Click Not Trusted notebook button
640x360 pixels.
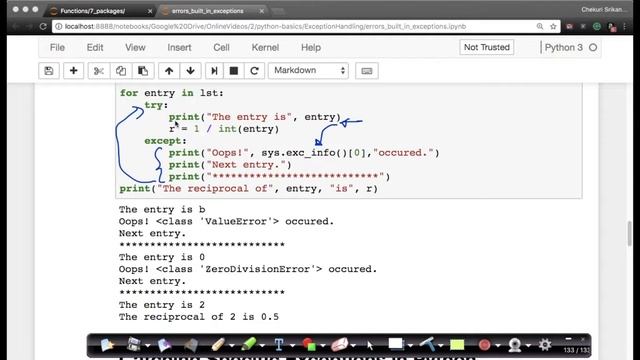pos(487,47)
